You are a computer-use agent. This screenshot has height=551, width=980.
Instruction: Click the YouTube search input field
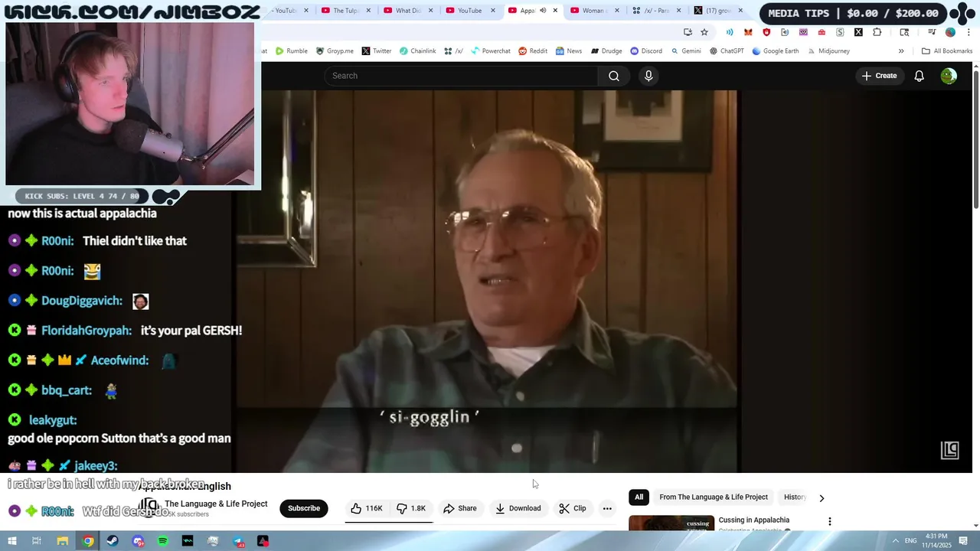tap(461, 76)
